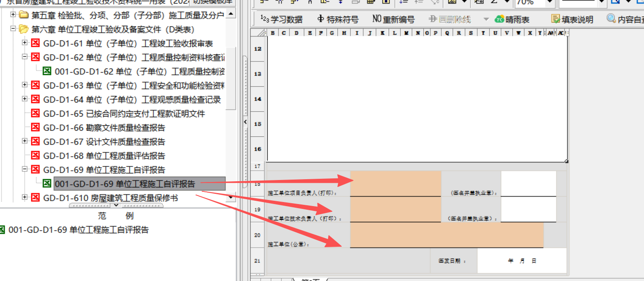Click the red form icon of GD-D1-61
The width and height of the screenshot is (644, 281).
[x=36, y=43]
